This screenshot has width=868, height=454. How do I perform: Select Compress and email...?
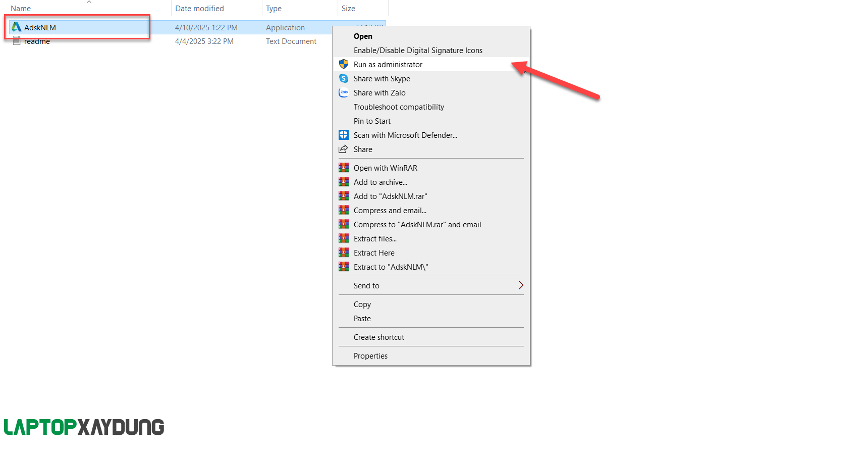coord(431,211)
